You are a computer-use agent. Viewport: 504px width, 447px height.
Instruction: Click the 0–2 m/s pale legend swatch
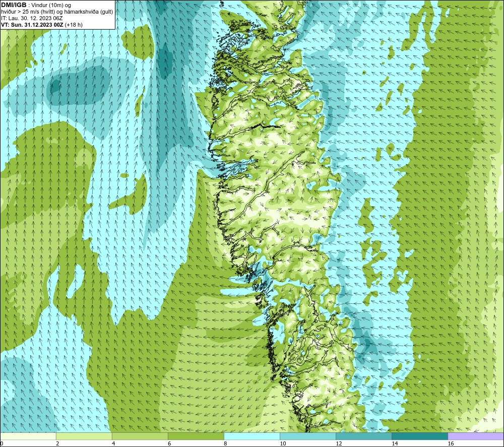(28, 436)
